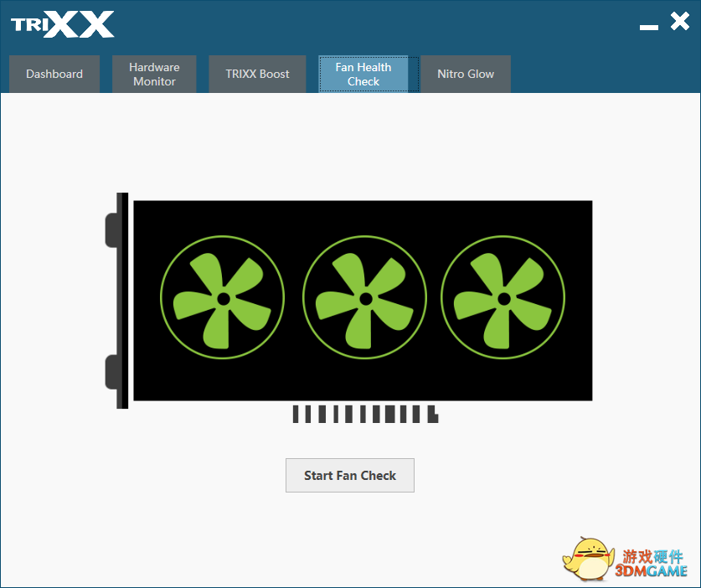Open the Dashboard tab
The image size is (701, 588).
tap(54, 74)
